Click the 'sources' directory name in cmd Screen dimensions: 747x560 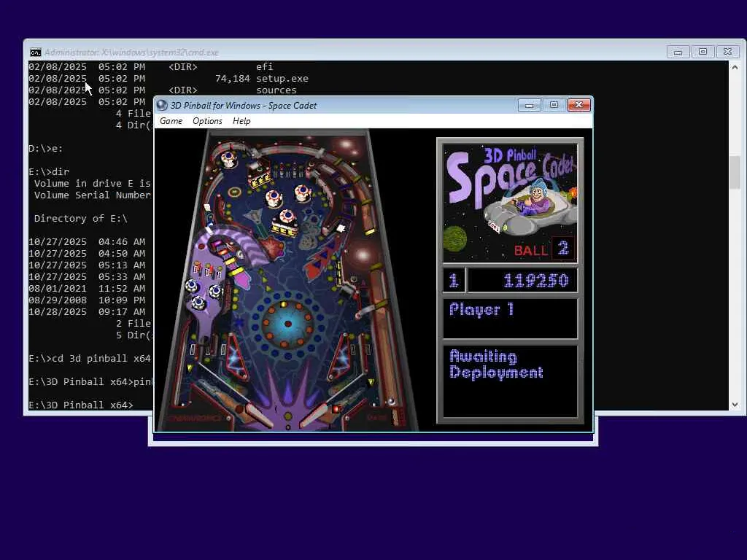tap(276, 90)
